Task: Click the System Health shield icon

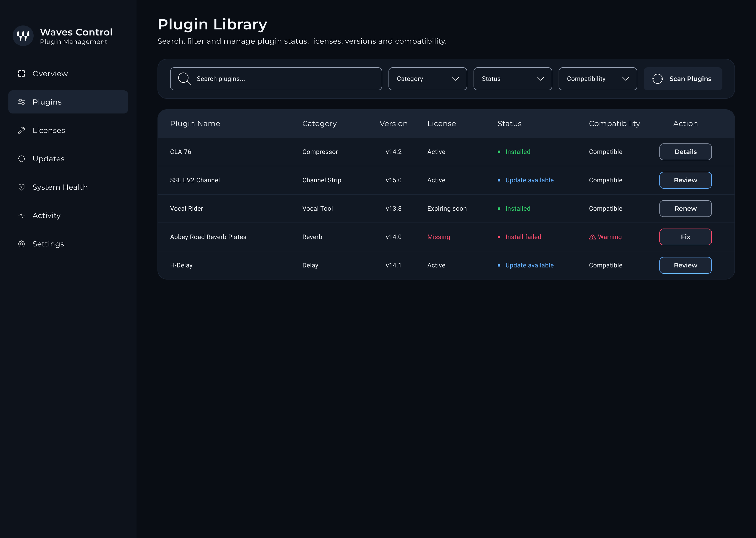Action: pyautogui.click(x=22, y=187)
